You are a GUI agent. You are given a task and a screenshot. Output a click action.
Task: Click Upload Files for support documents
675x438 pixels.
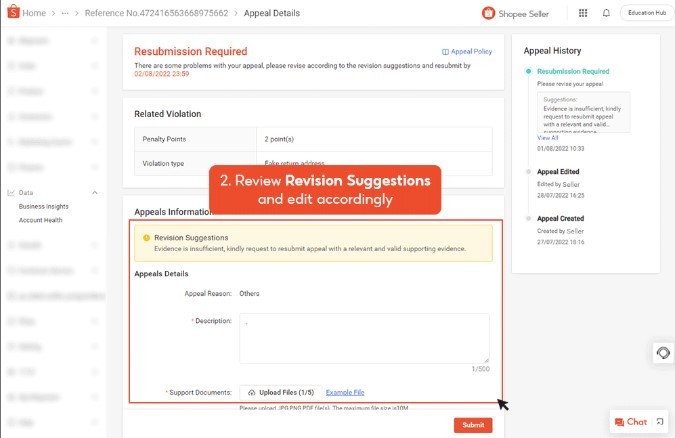pyautogui.click(x=280, y=392)
